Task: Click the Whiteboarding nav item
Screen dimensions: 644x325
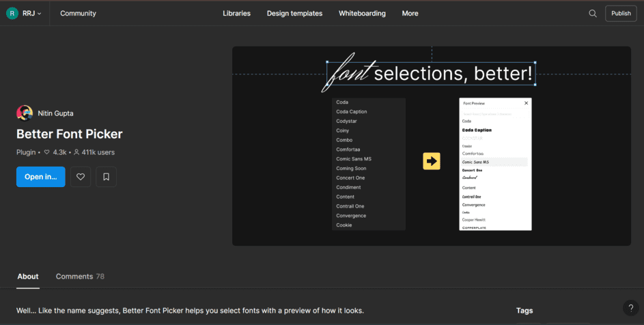Action: [362, 13]
